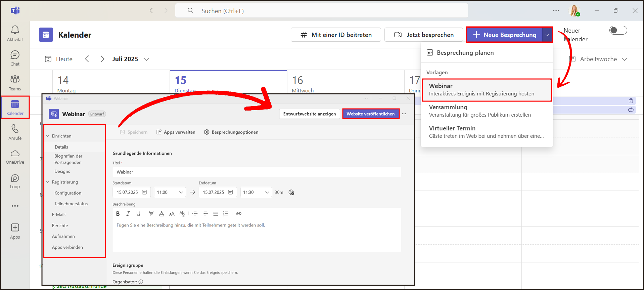Open the font size icon
The image size is (644, 290).
172,214
